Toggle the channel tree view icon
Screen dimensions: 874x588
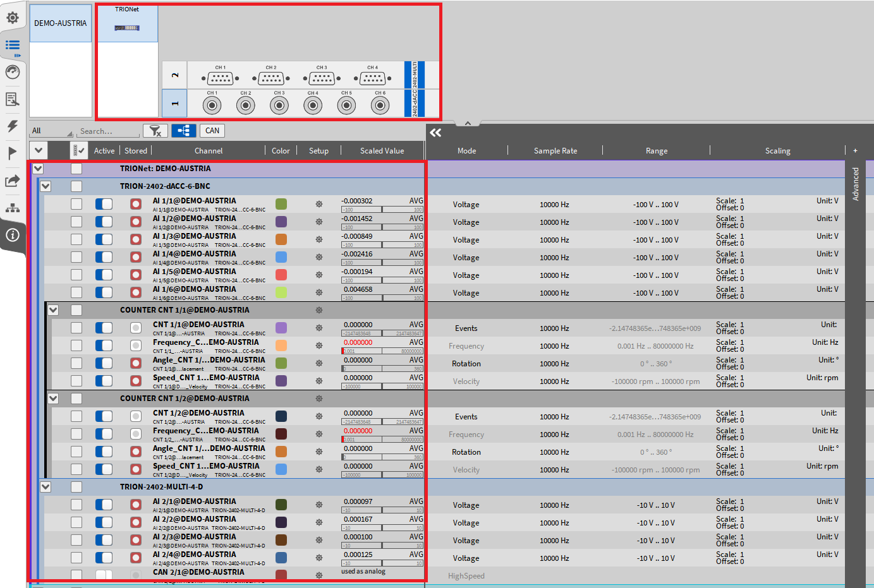183,131
